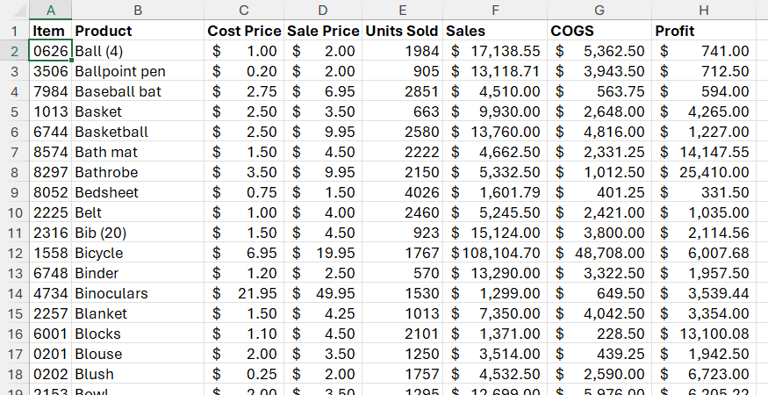768x395 pixels.
Task: Select row 1 header
Action: [15, 31]
